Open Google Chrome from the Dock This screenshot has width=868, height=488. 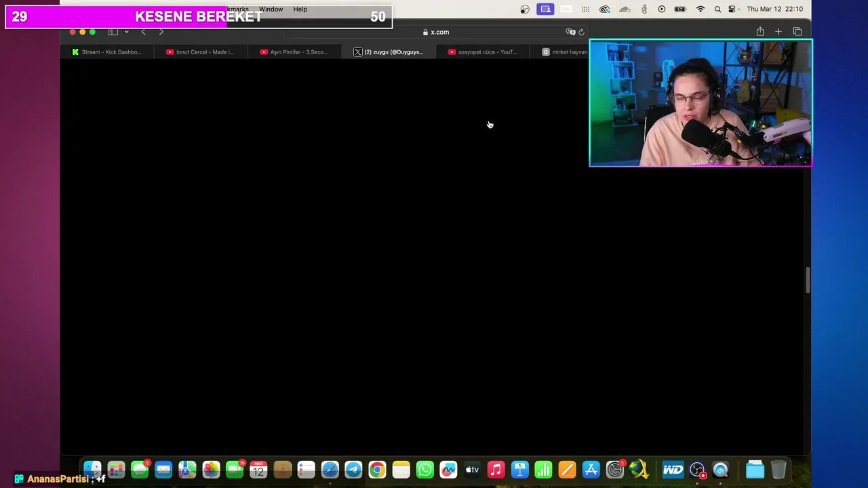click(377, 469)
